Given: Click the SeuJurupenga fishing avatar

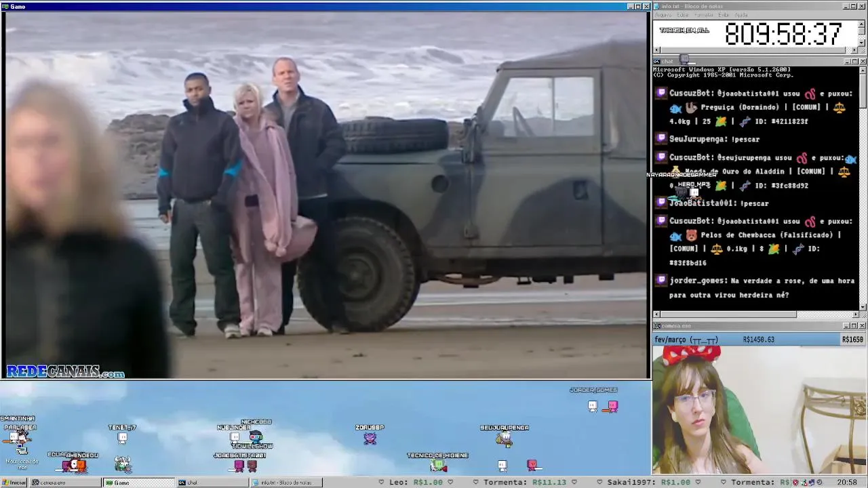Looking at the screenshot, I should point(504,439).
